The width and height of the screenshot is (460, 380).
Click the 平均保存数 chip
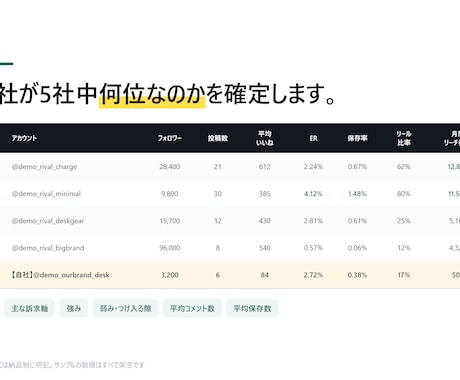point(252,308)
